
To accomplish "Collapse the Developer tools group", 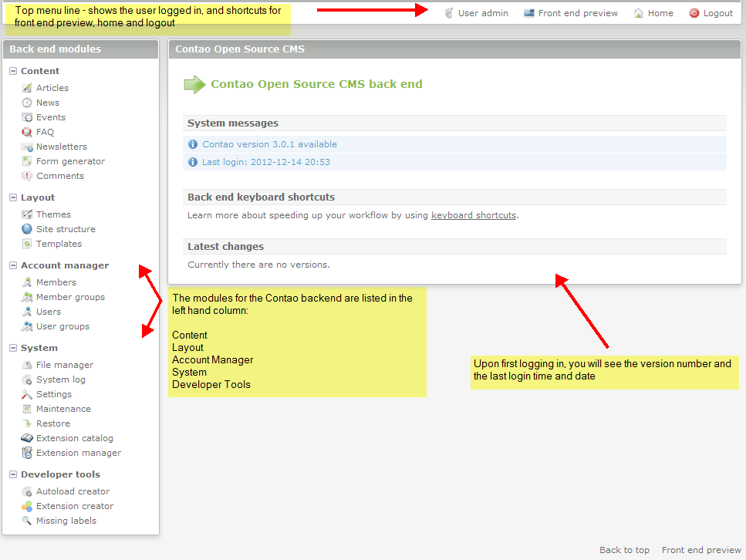I will pos(13,474).
